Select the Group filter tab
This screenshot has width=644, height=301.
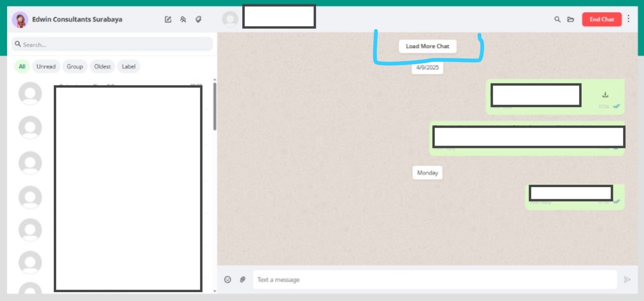[x=74, y=66]
